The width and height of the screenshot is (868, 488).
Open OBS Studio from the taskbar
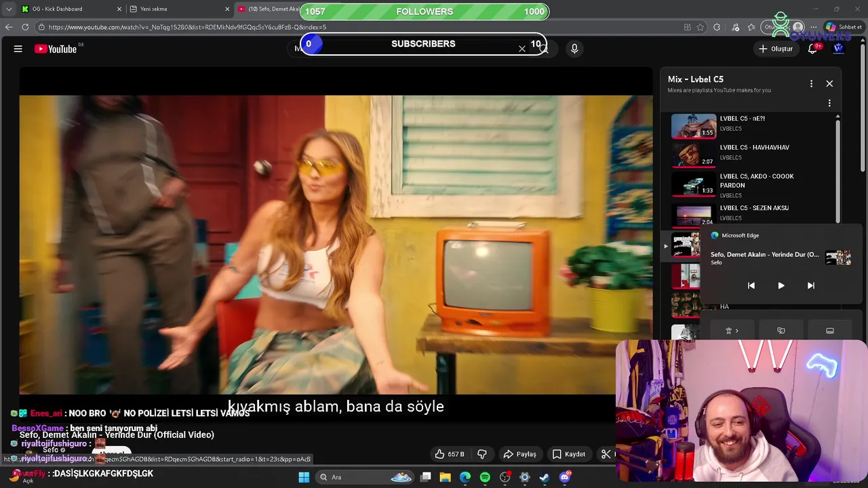point(505,477)
